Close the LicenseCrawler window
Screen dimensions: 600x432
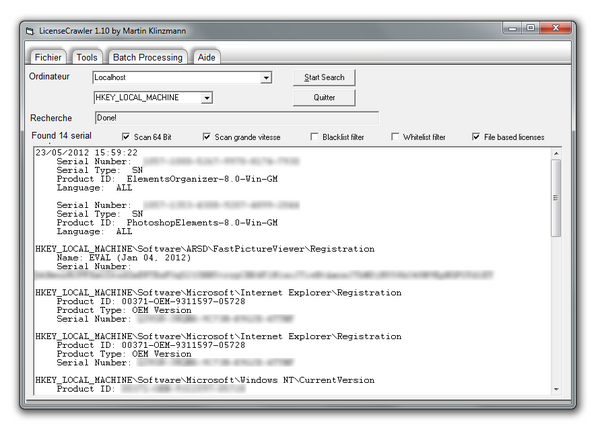click(x=556, y=28)
